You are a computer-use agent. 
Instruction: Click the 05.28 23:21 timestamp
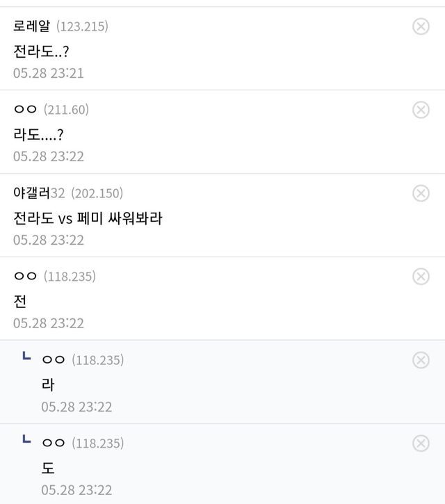pos(49,73)
